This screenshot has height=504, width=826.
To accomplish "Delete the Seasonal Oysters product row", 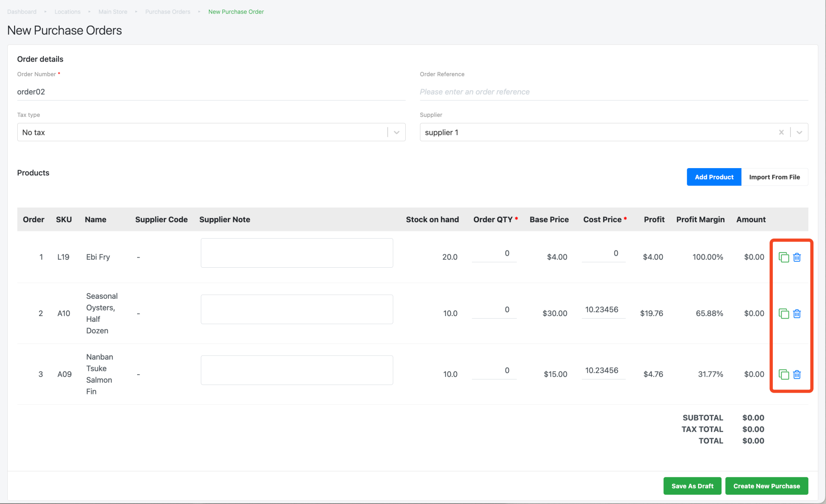I will [x=797, y=313].
